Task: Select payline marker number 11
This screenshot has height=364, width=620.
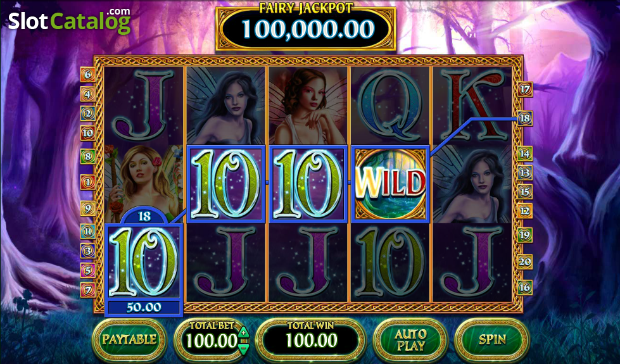Action: (x=88, y=231)
